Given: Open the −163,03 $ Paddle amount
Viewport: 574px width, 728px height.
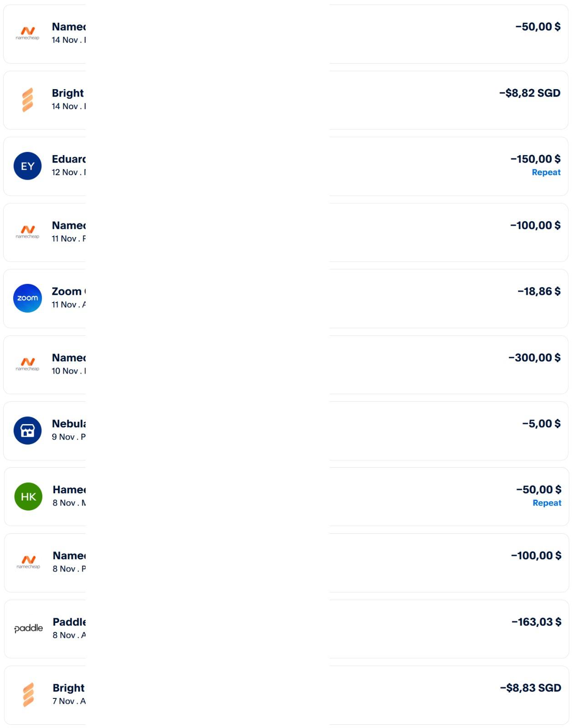Looking at the screenshot, I should coord(536,622).
